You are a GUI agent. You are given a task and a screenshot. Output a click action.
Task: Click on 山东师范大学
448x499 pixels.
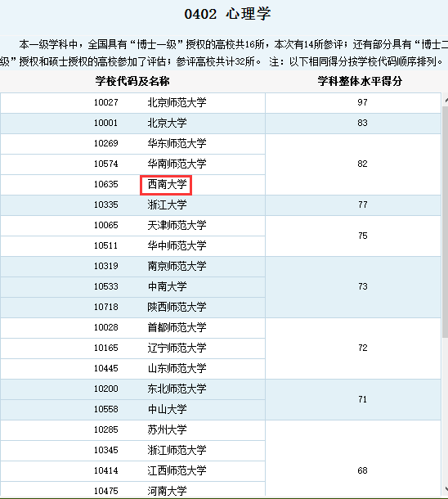click(x=177, y=368)
